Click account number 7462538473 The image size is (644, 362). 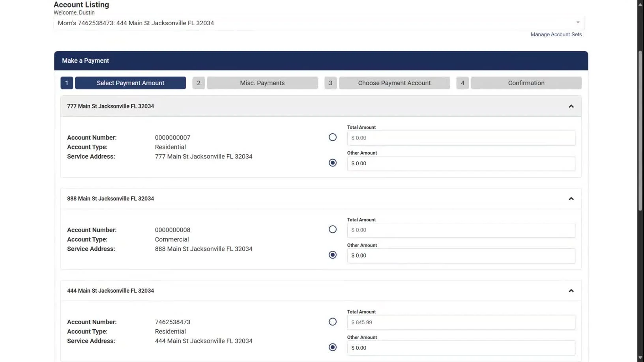click(x=172, y=322)
